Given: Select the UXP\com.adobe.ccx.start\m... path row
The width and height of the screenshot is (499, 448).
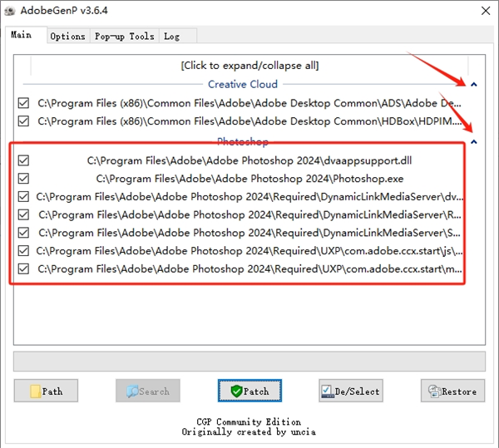Looking at the screenshot, I should coord(249,269).
